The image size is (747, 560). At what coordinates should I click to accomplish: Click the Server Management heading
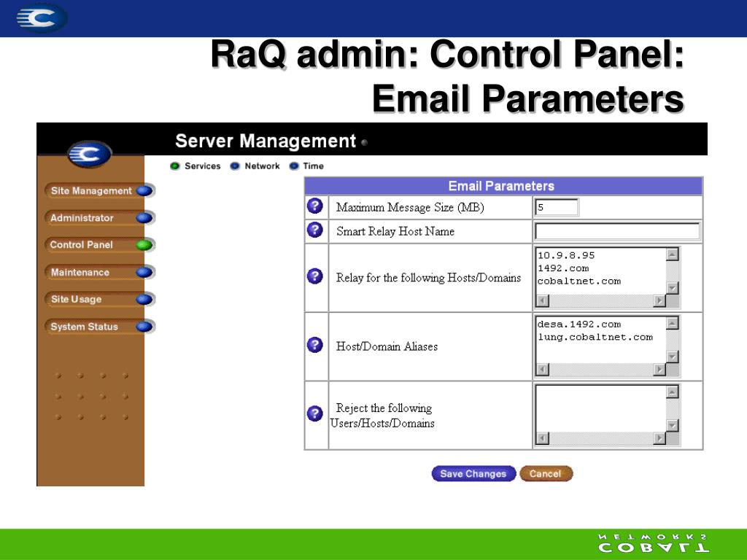(266, 141)
